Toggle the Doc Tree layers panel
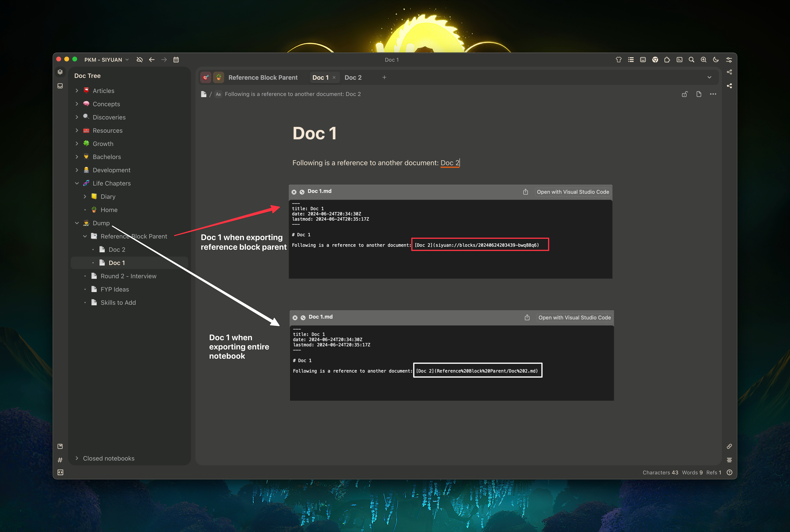Screen dimensions: 790x532 60,72
